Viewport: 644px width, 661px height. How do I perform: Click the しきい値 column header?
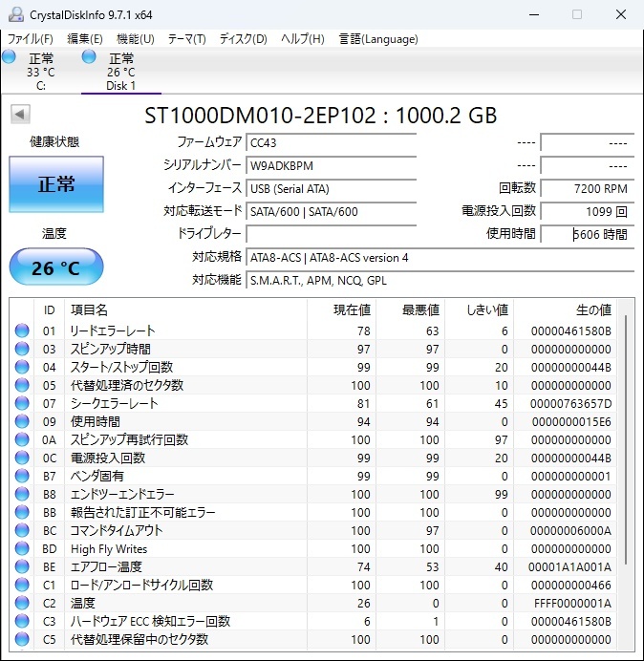click(479, 310)
